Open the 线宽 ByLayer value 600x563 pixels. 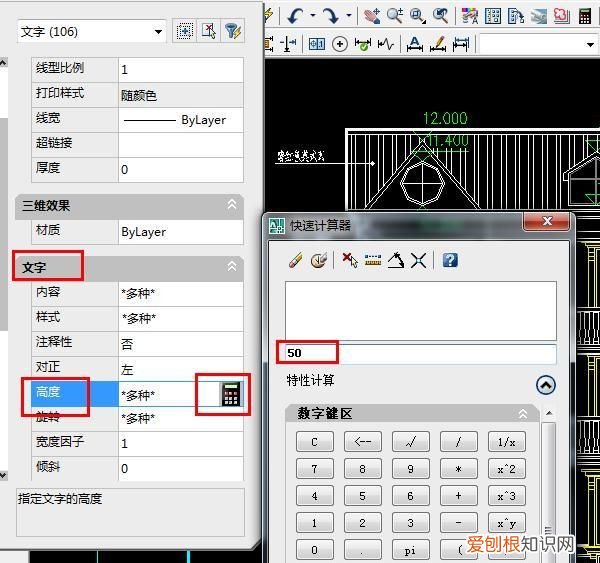(181, 120)
